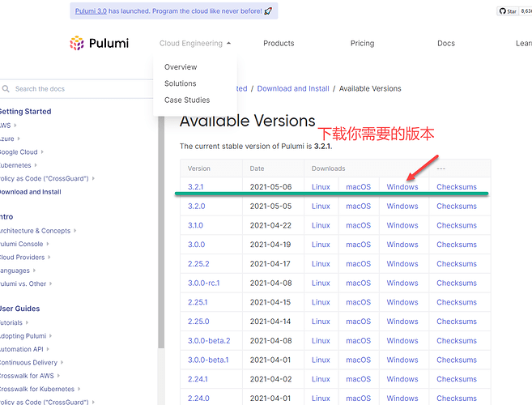The width and height of the screenshot is (532, 405).
Task: Expand Google Cloud sidebar item
Action: (42, 151)
